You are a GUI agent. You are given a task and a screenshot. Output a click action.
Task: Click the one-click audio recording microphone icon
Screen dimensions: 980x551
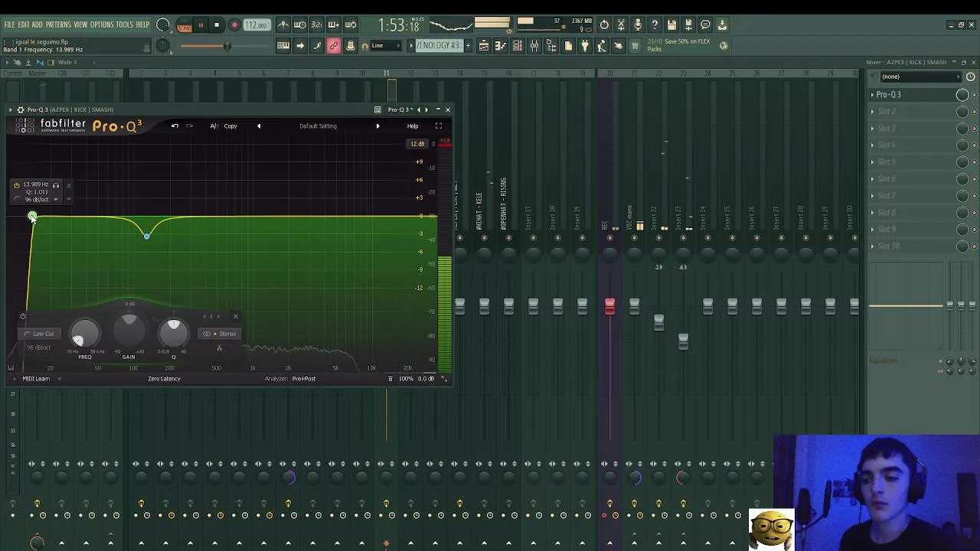point(638,25)
